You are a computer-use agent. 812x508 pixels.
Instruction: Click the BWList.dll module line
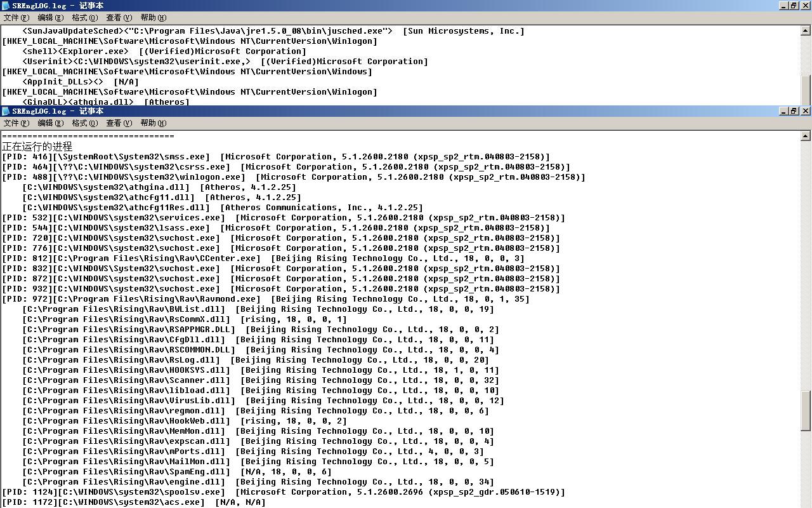click(x=258, y=309)
